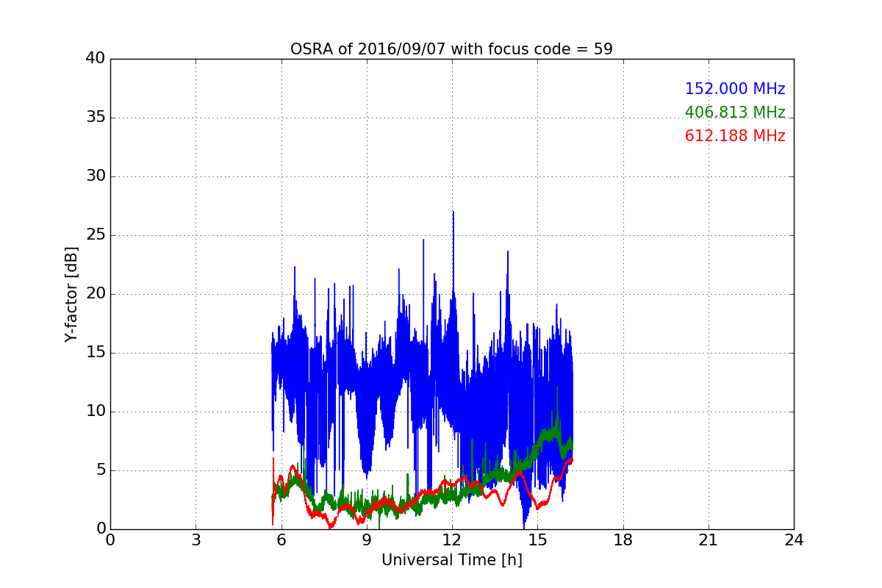Click the y-axis tick label 35
Viewport: 882px width, 588px height.
96,118
